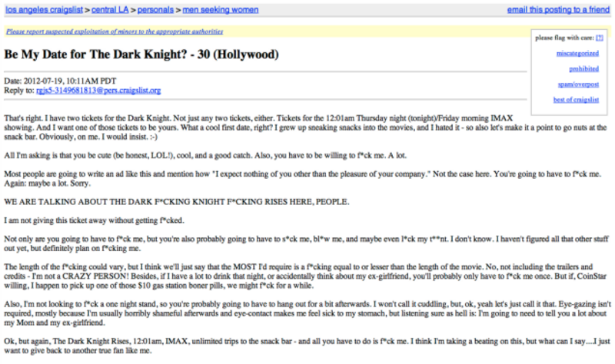Click email this posting to a friend
Image resolution: width=615 pixels, height=364 pixels.
click(x=558, y=10)
